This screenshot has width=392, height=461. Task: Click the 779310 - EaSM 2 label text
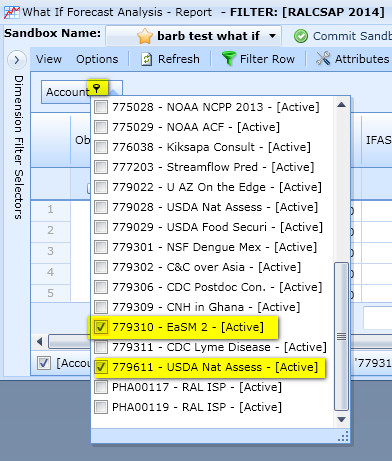pyautogui.click(x=188, y=327)
